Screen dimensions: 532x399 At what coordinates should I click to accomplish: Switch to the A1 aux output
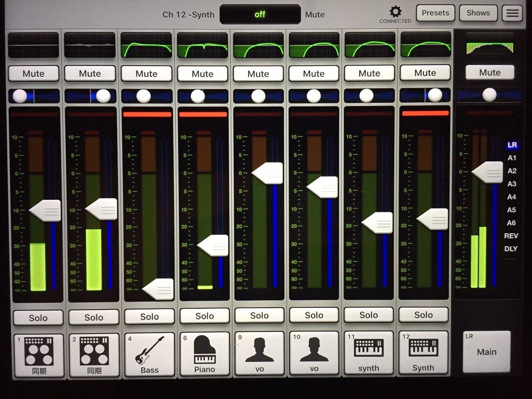coord(511,158)
